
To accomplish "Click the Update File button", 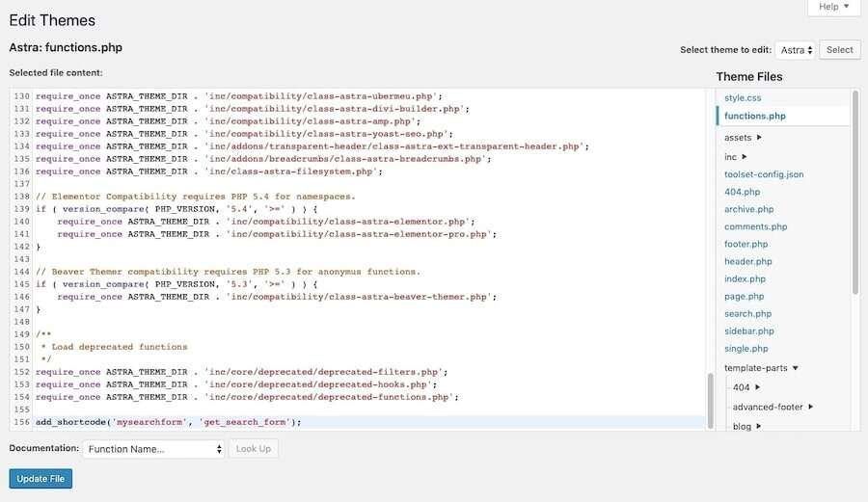I will (x=41, y=479).
